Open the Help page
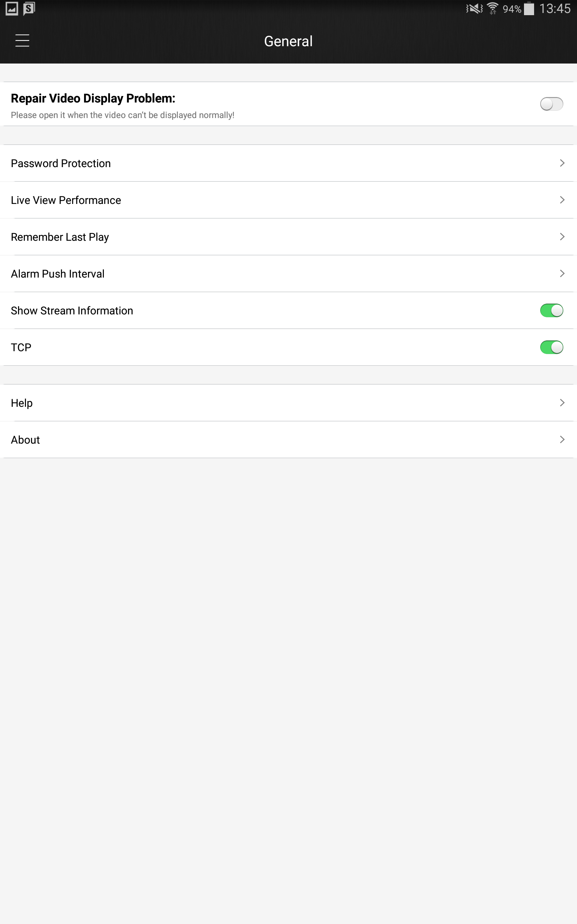The width and height of the screenshot is (577, 924). (x=288, y=402)
